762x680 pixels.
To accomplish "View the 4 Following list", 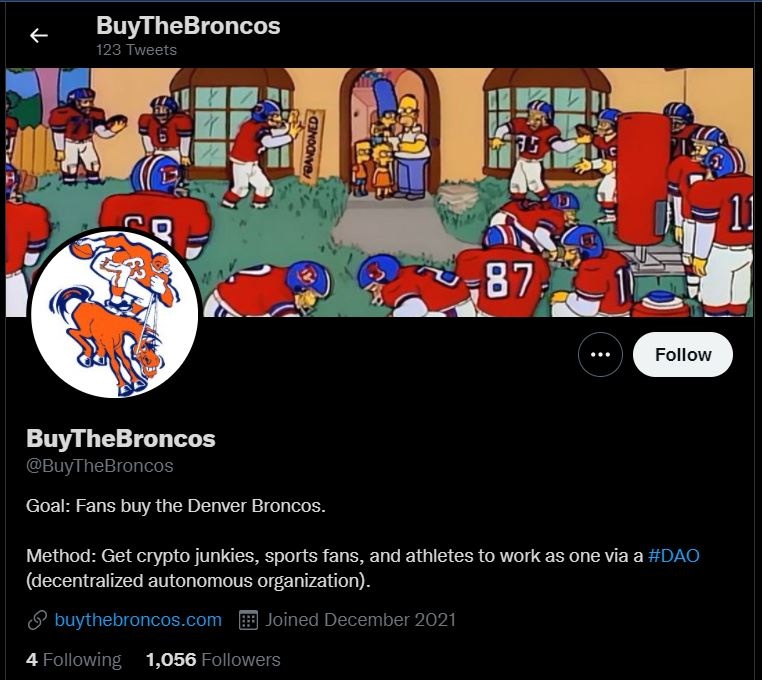I will (x=74, y=660).
